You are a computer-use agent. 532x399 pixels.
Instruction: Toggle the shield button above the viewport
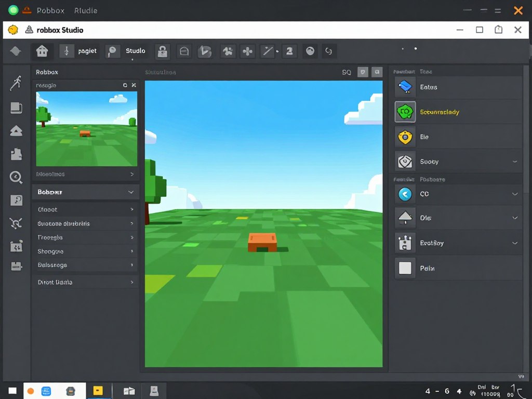(x=363, y=72)
